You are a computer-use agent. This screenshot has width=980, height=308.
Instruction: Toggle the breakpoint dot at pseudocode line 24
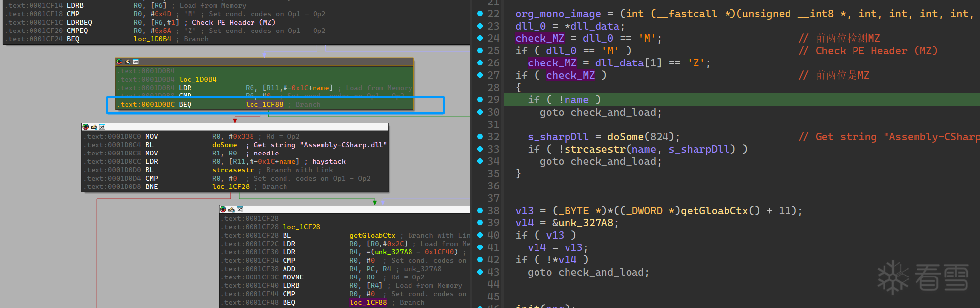pos(480,38)
